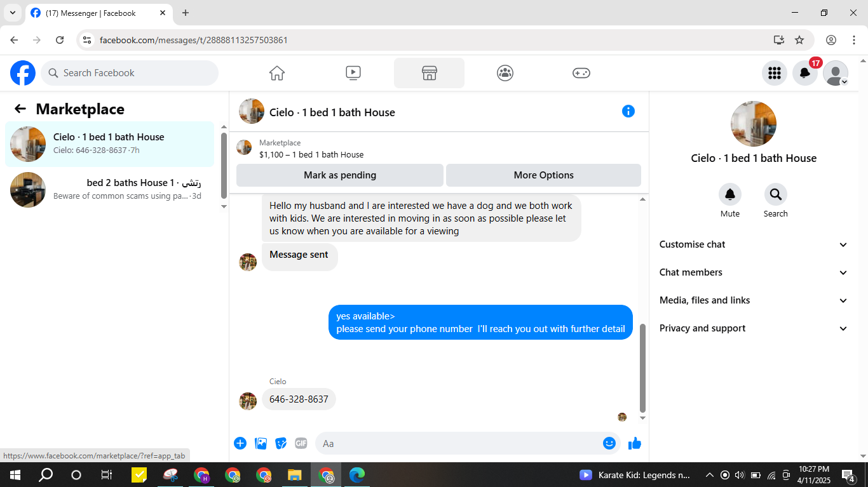Image resolution: width=868 pixels, height=487 pixels.
Task: Go back using the Marketplace back arrow
Action: [x=20, y=109]
